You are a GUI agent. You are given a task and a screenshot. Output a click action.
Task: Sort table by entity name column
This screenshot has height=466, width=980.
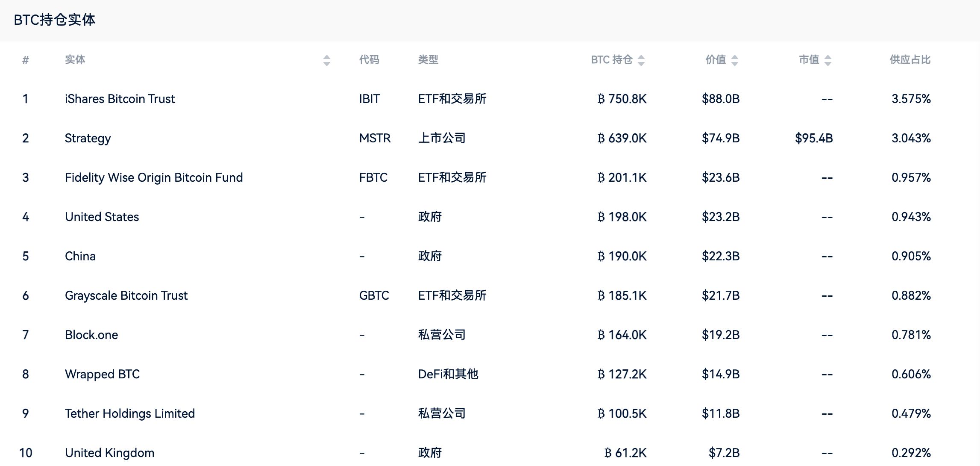327,60
